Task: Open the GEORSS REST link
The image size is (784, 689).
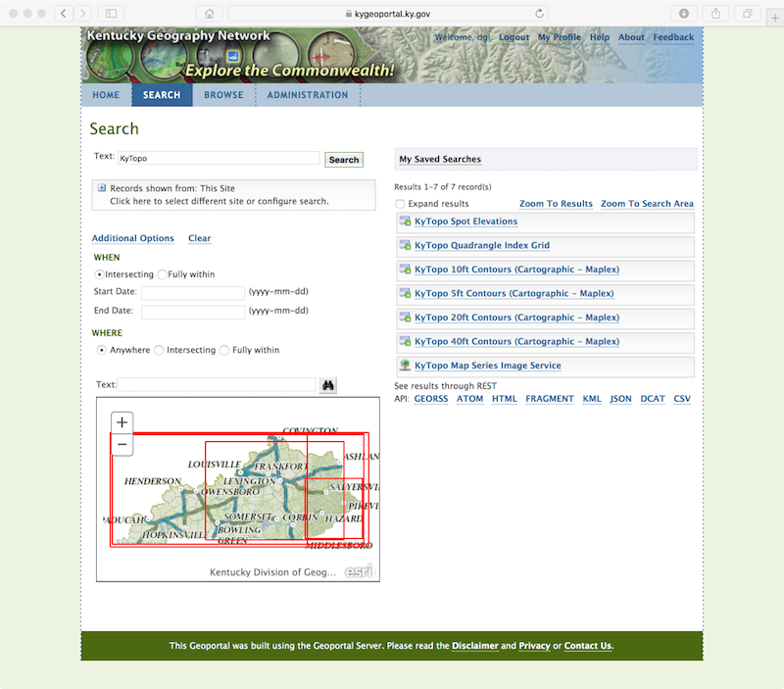Action: tap(431, 399)
